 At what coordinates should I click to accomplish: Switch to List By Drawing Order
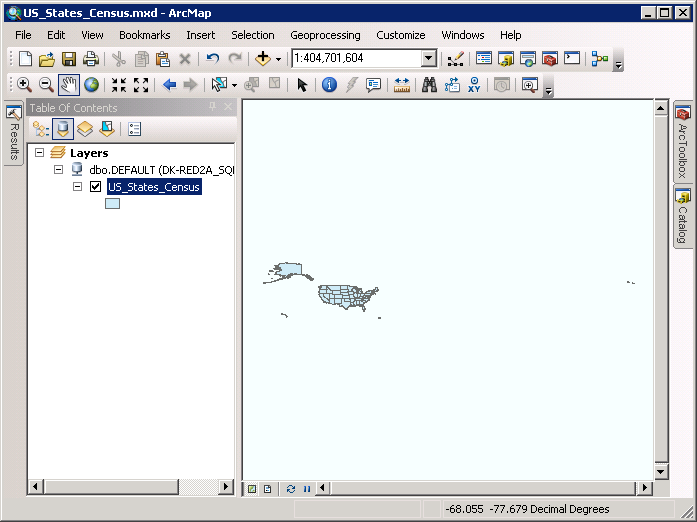click(41, 129)
